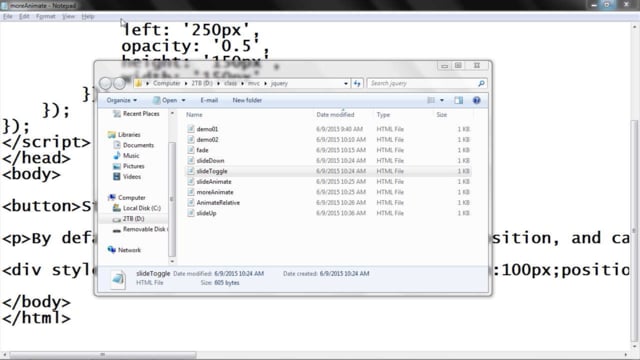Open the Videos library
640x360 pixels.
[127, 177]
